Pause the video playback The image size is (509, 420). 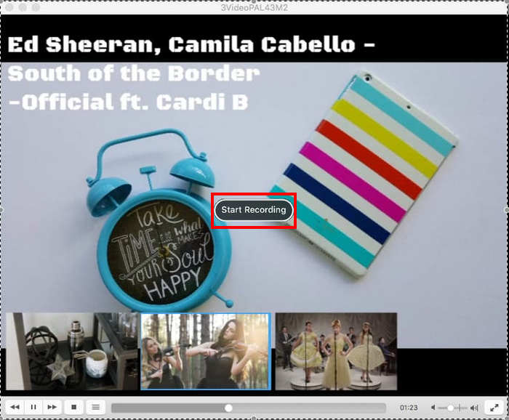[x=33, y=407]
